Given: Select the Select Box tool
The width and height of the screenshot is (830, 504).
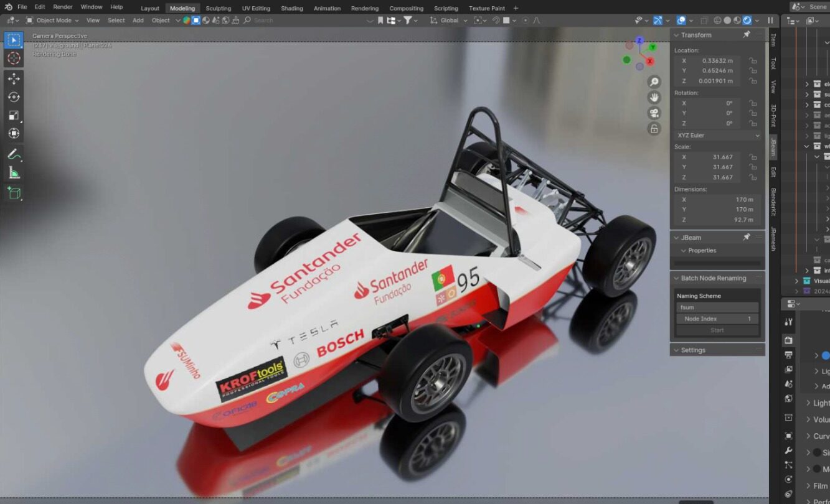Looking at the screenshot, I should tap(14, 40).
